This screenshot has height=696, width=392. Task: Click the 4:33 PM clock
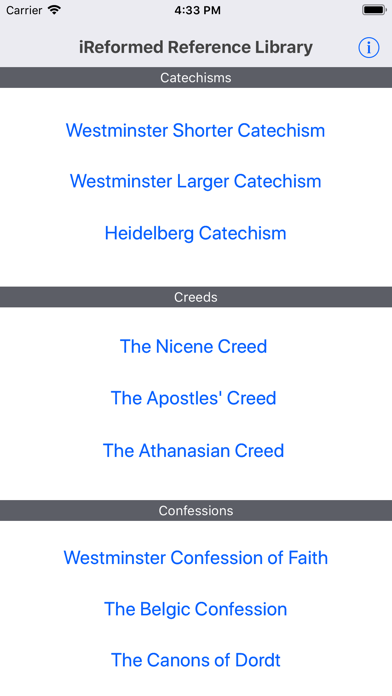coord(197,10)
